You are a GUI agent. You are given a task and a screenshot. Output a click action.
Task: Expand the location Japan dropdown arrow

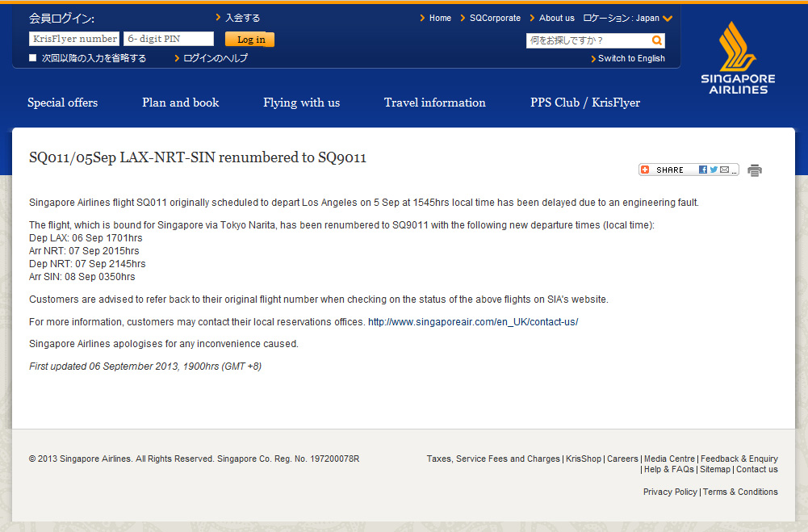click(x=668, y=19)
